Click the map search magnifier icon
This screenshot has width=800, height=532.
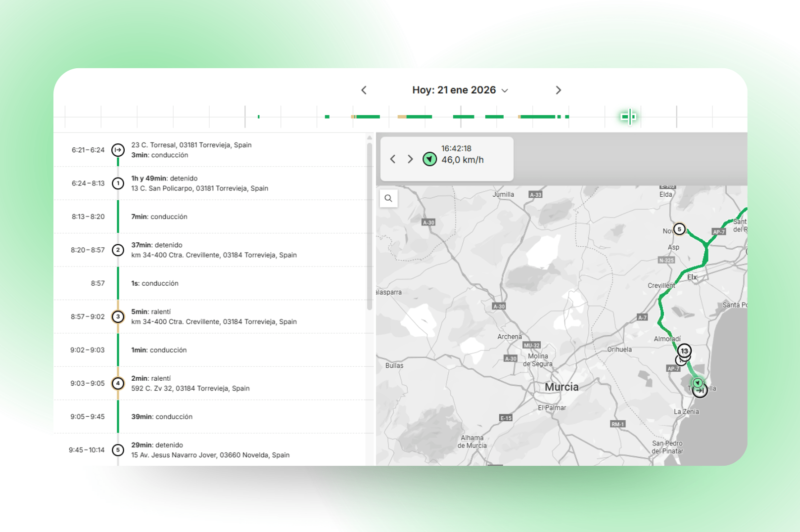tap(388, 198)
